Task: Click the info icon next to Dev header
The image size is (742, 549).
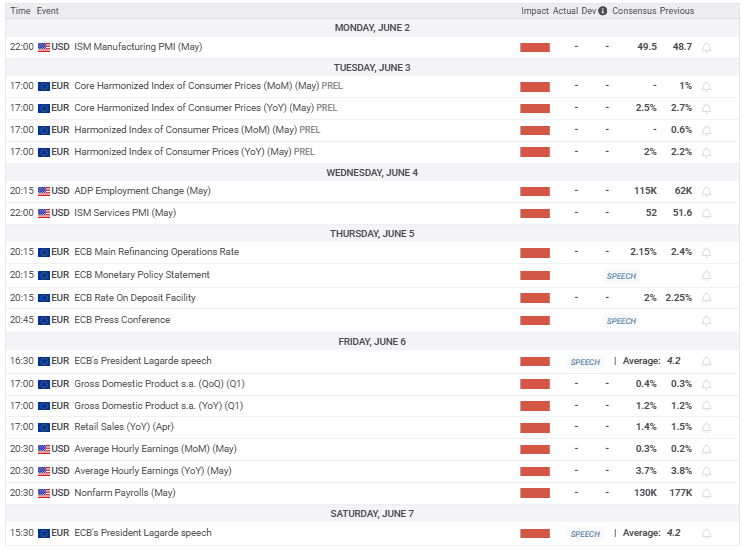Action: click(602, 11)
